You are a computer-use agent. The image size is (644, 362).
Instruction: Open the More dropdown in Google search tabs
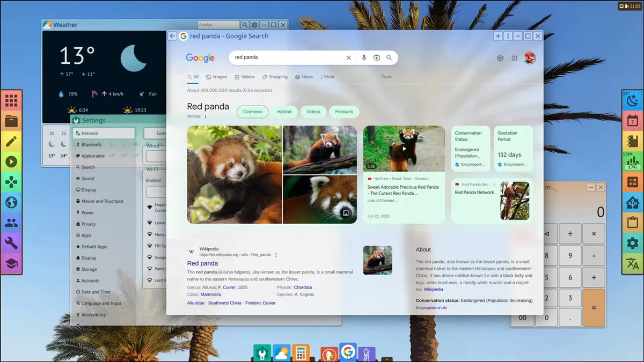327,77
